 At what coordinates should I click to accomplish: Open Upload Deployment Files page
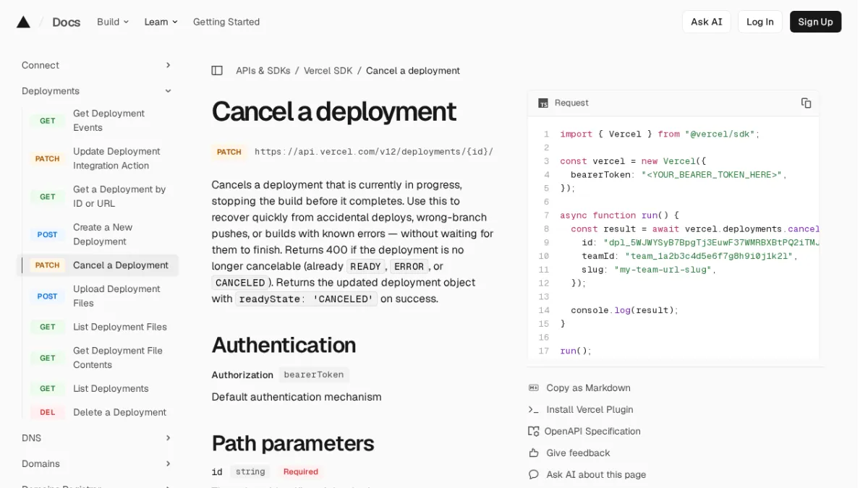[x=116, y=296]
